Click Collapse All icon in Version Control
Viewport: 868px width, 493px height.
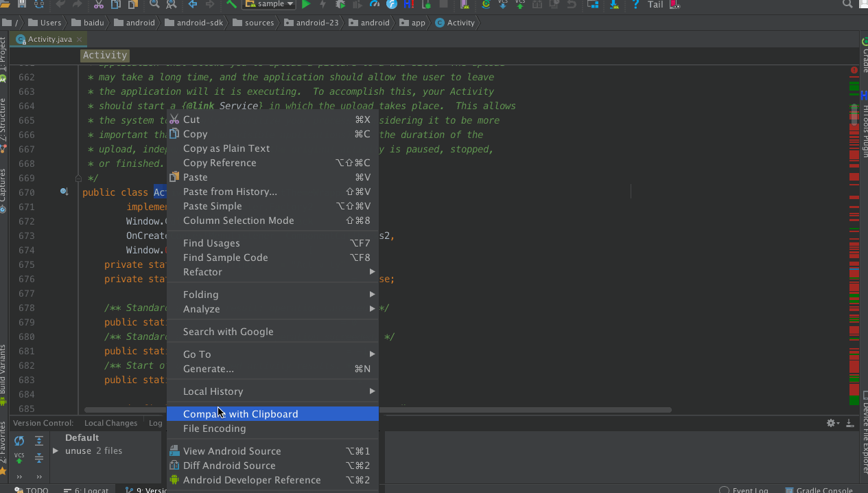pos(39,458)
